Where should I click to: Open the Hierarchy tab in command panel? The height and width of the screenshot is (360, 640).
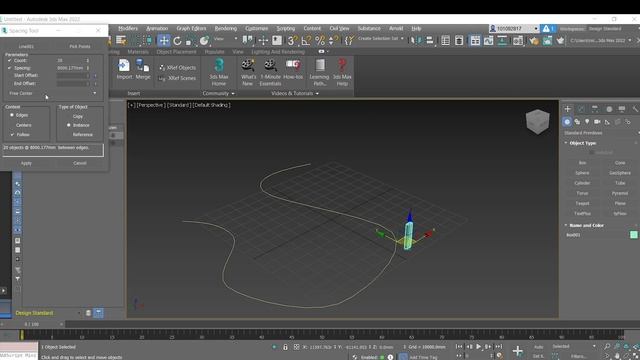click(x=595, y=109)
